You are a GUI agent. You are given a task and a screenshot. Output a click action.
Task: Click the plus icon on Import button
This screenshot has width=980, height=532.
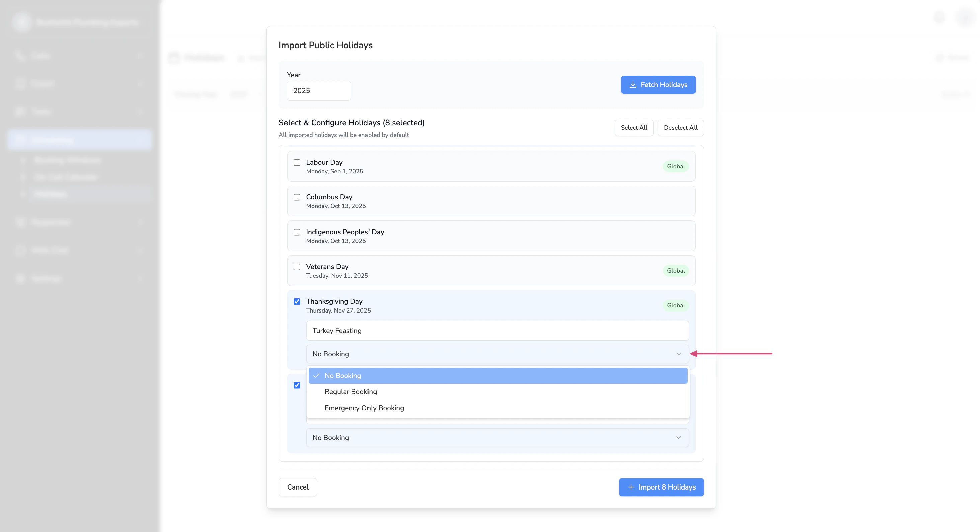click(630, 487)
